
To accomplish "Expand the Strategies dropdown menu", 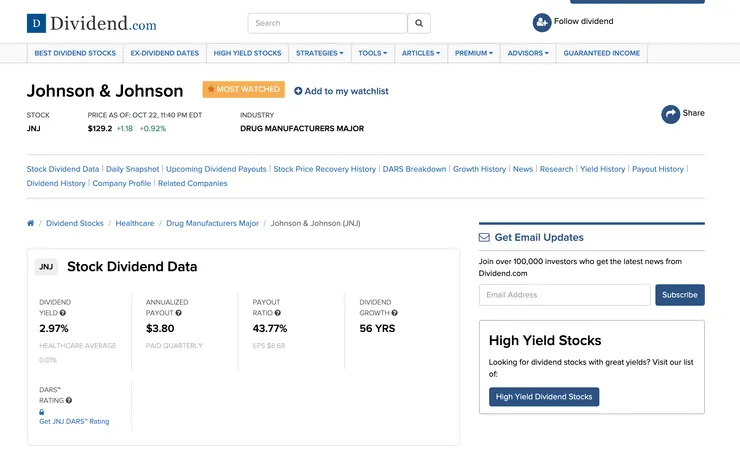I will 319,53.
